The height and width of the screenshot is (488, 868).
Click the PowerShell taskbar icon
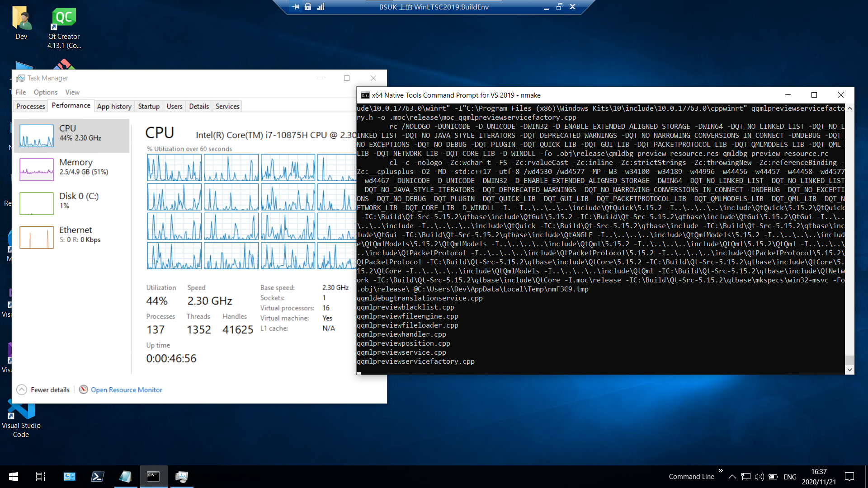(x=97, y=476)
